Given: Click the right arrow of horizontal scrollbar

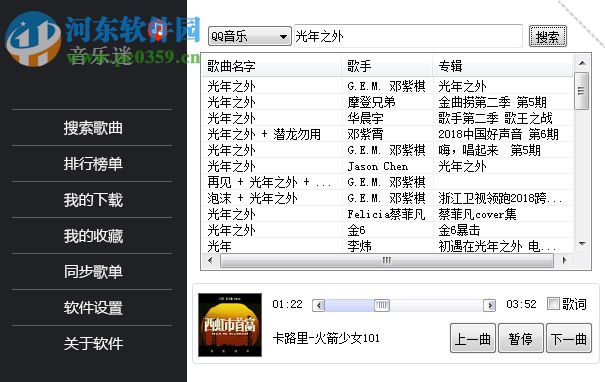Looking at the screenshot, I should click(564, 260).
